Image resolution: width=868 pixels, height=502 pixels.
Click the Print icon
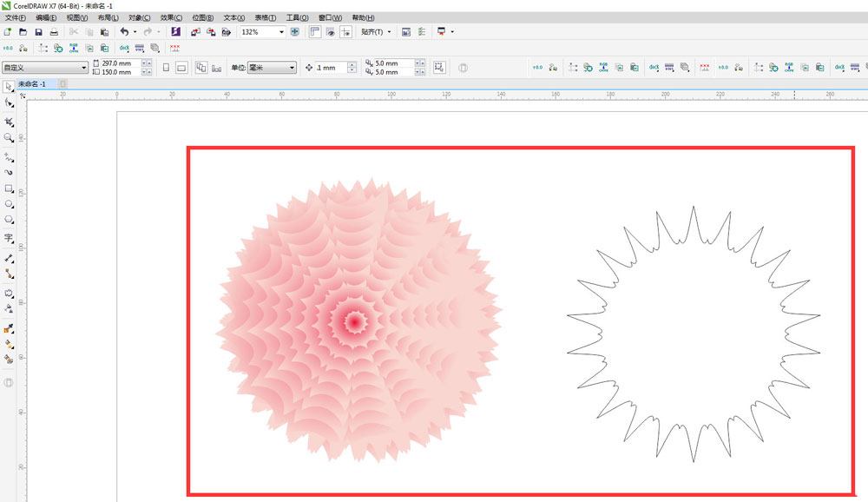click(x=54, y=31)
